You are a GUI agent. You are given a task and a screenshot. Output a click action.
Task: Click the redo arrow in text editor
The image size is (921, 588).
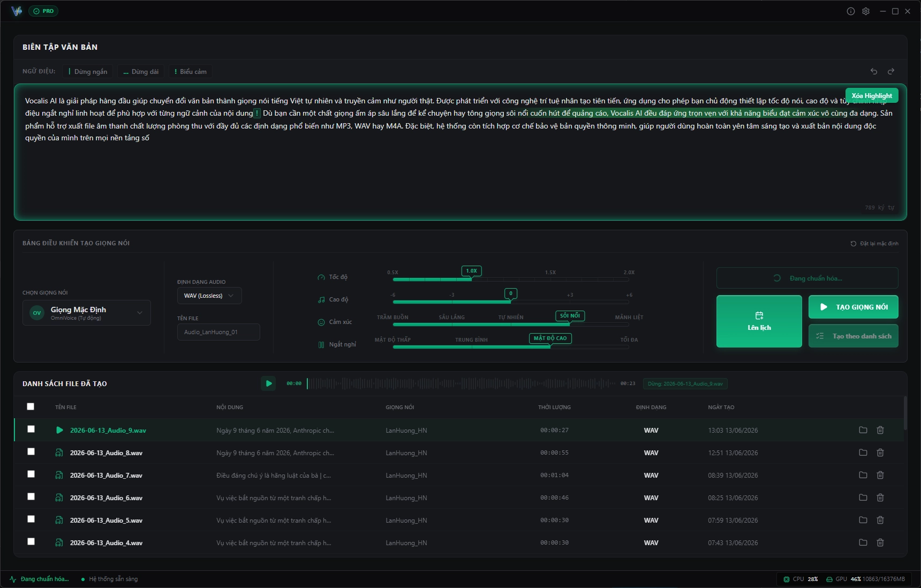[x=891, y=71]
